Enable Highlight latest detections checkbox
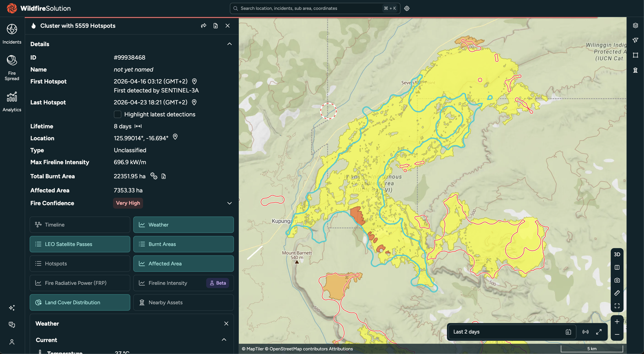The width and height of the screenshot is (644, 354). [x=117, y=114]
